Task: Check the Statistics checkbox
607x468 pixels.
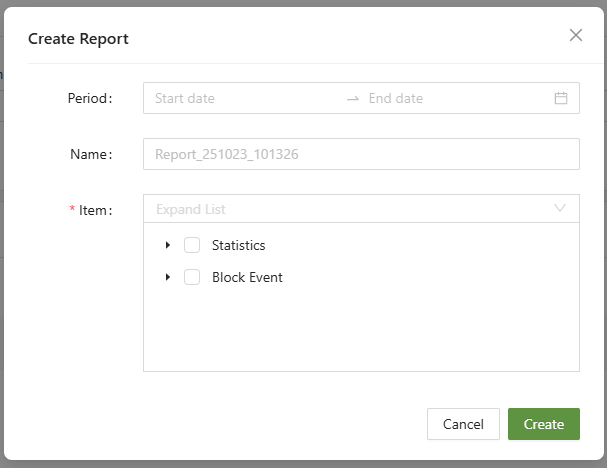Action: [x=192, y=245]
